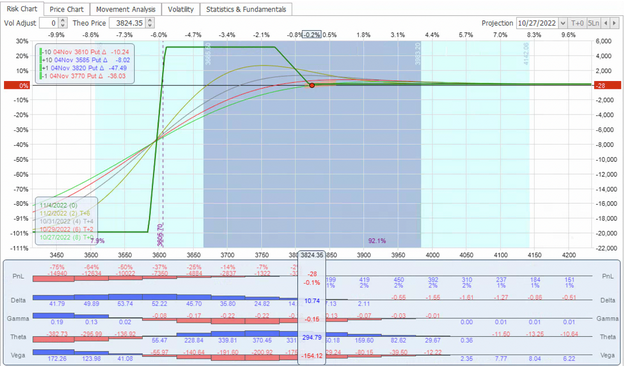Image resolution: width=625 pixels, height=370 pixels.
Task: Click the highlighted Theta value 294.79
Action: 312,337
